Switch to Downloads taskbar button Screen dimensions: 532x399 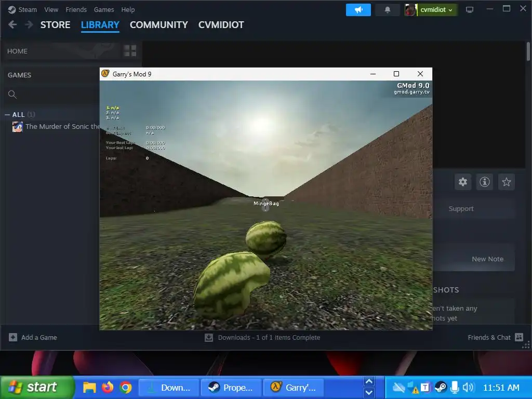click(x=169, y=388)
